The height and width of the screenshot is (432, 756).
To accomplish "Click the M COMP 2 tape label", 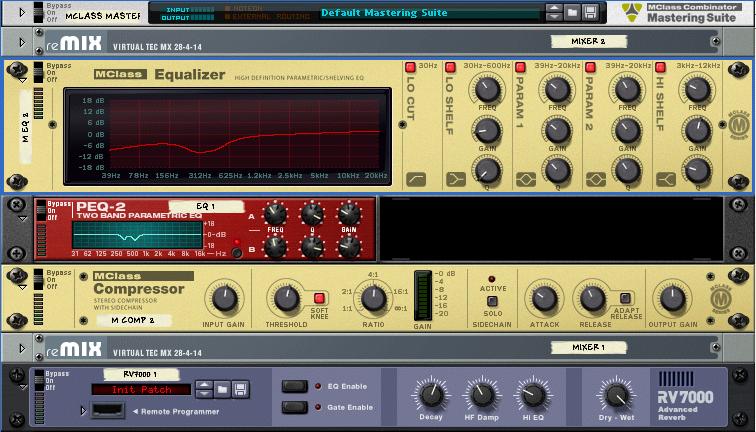I will coord(134,320).
